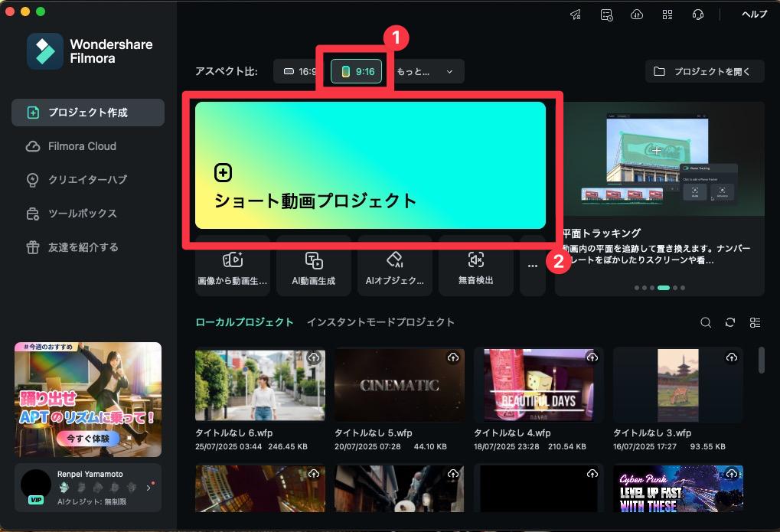Select the 9:16 aspect ratio

(x=357, y=72)
